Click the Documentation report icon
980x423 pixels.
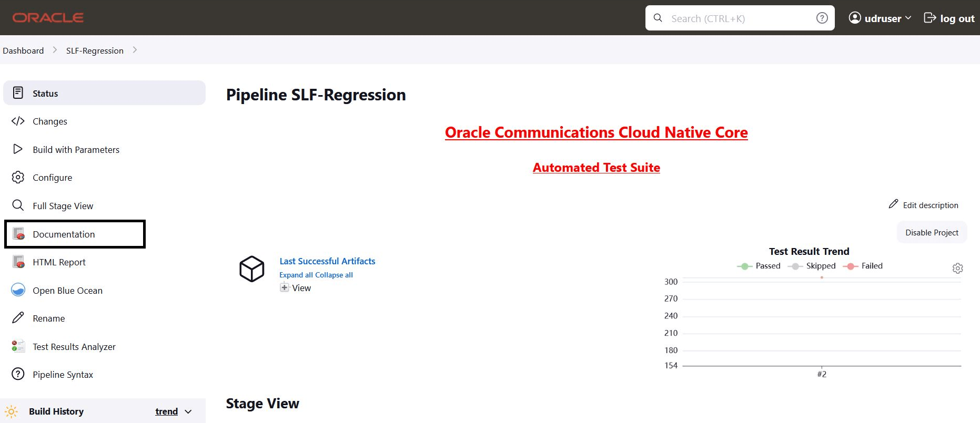pyautogui.click(x=19, y=233)
